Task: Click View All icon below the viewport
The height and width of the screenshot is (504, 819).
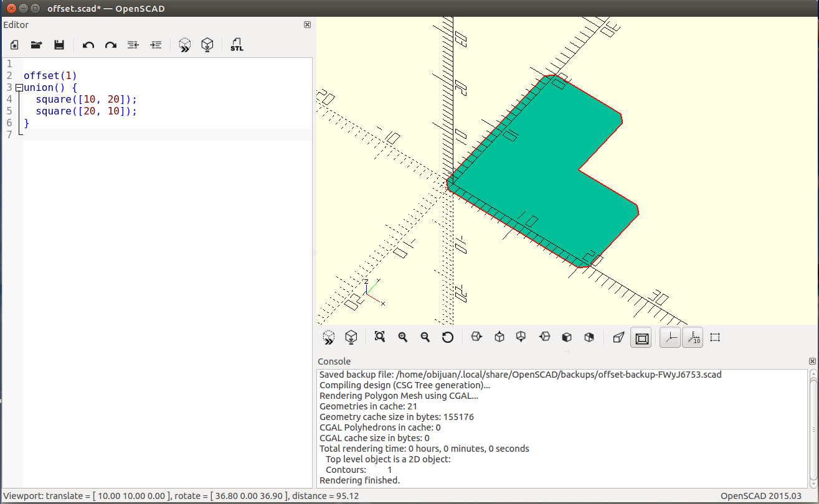Action: [x=379, y=337]
